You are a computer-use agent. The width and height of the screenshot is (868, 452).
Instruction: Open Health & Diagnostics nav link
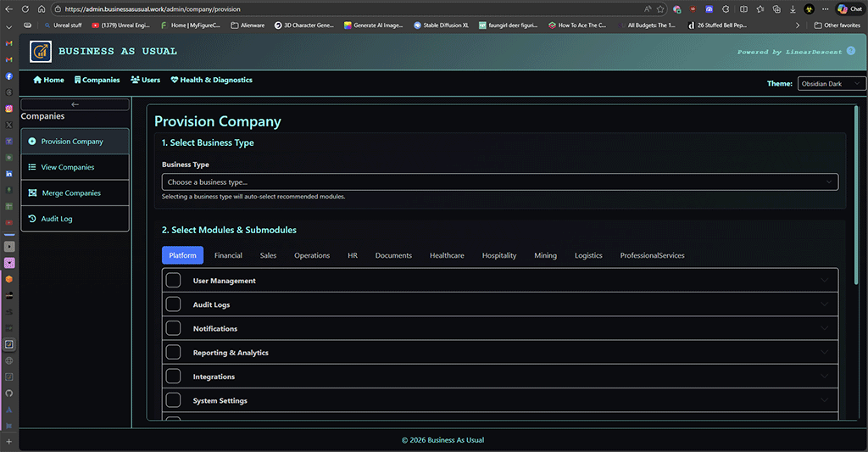[x=211, y=80]
